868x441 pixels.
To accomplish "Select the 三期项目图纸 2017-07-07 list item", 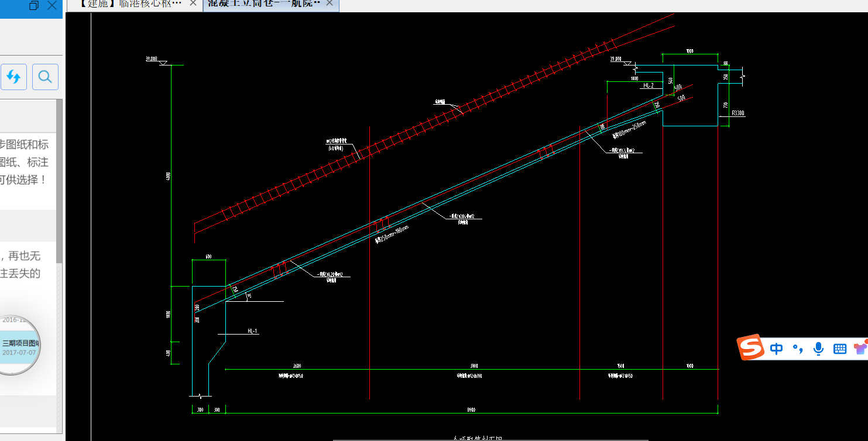I will (19, 347).
